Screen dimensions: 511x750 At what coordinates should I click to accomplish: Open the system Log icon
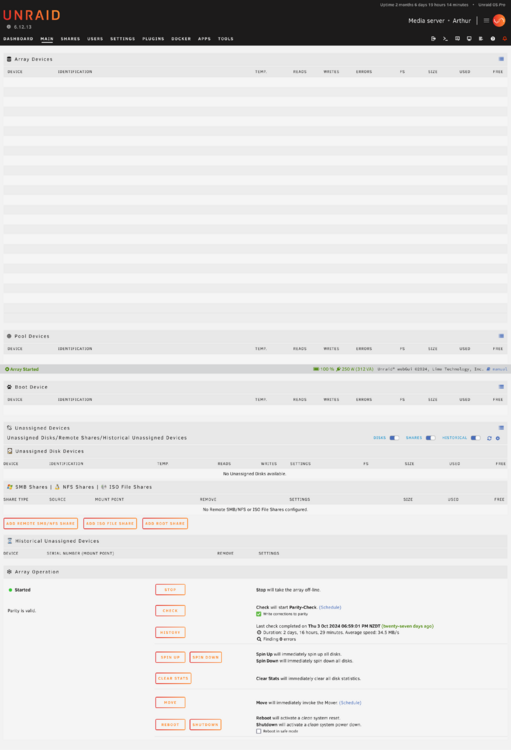click(481, 39)
